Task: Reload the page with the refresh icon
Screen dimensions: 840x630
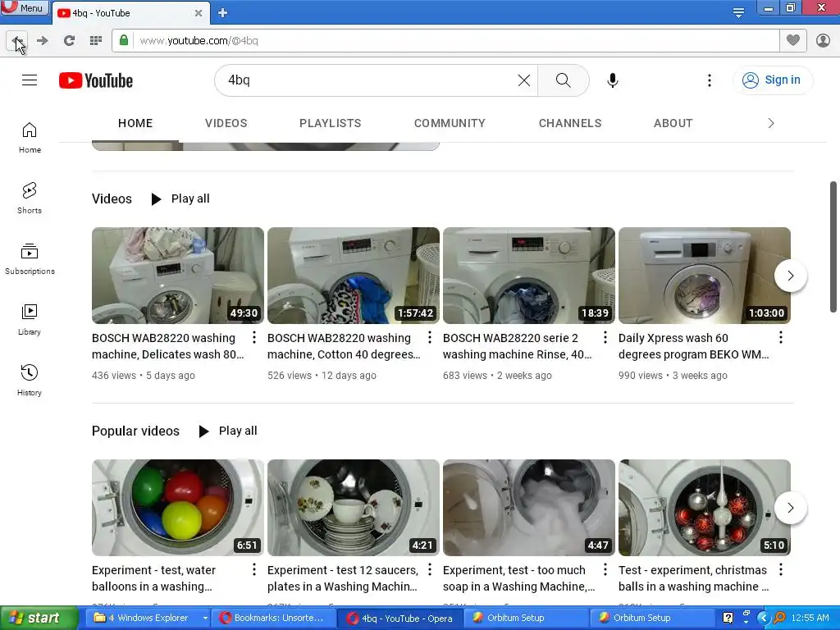Action: (x=69, y=41)
